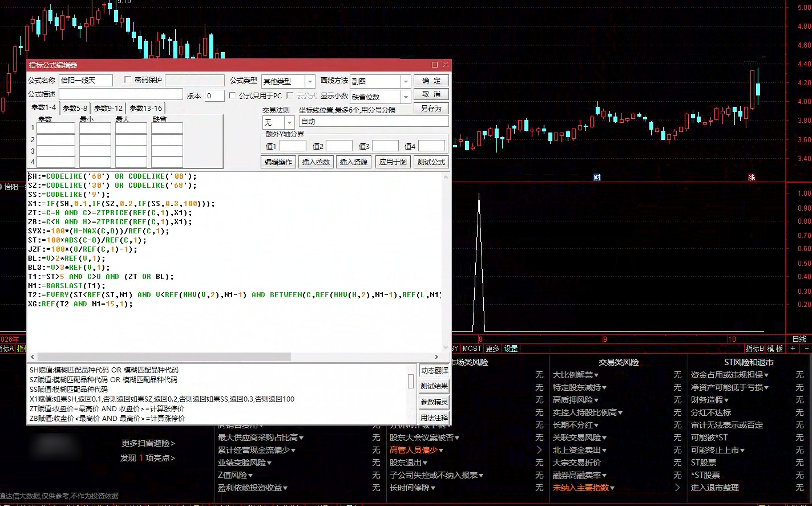The image size is (812, 506).
Task: Open the 更多扫雷避险 link
Action: 148,443
